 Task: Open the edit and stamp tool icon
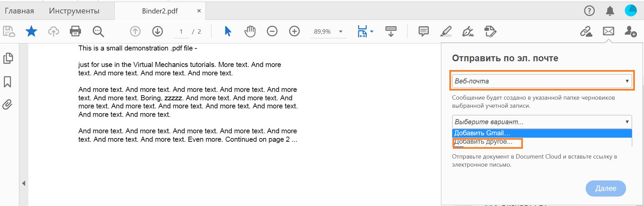[x=490, y=31]
